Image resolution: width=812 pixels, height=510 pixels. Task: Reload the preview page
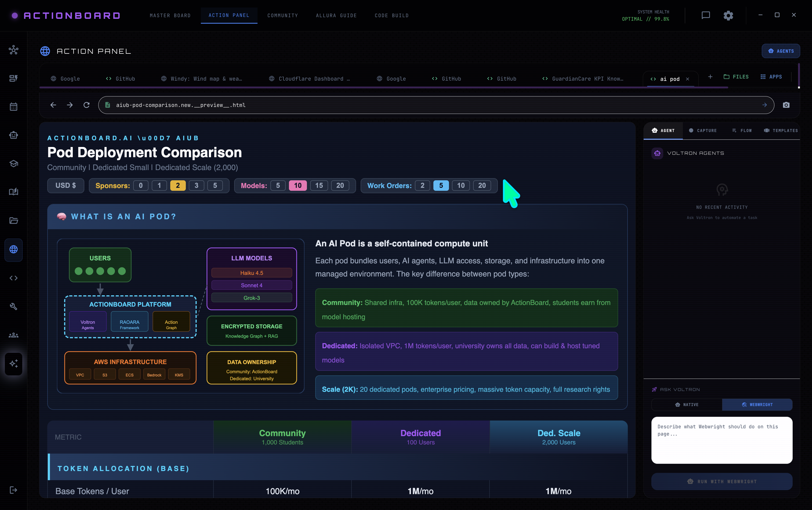(87, 105)
